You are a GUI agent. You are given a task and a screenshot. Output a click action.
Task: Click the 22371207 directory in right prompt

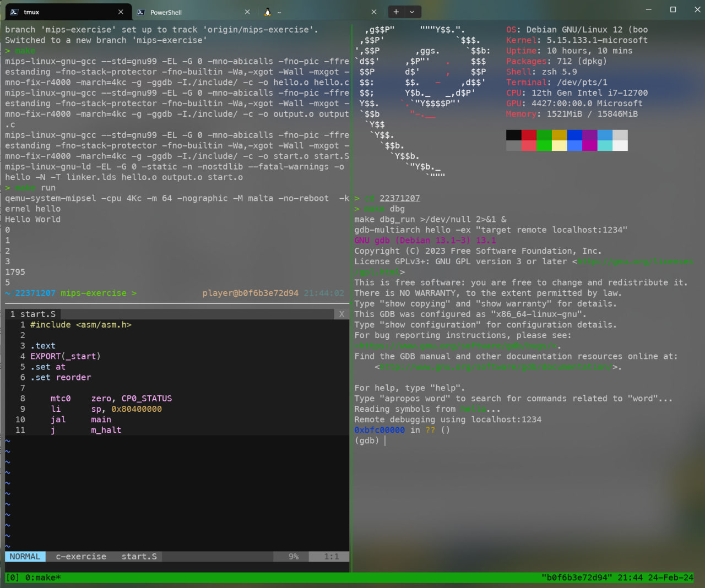point(400,198)
